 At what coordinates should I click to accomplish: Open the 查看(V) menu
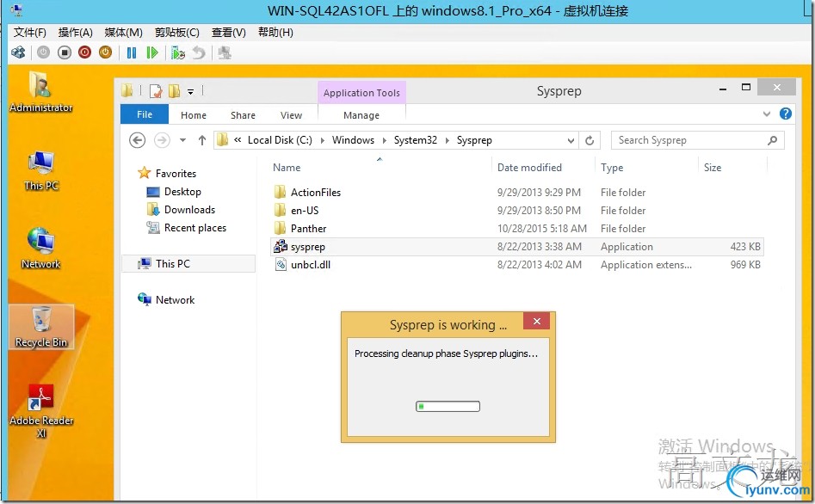(229, 32)
